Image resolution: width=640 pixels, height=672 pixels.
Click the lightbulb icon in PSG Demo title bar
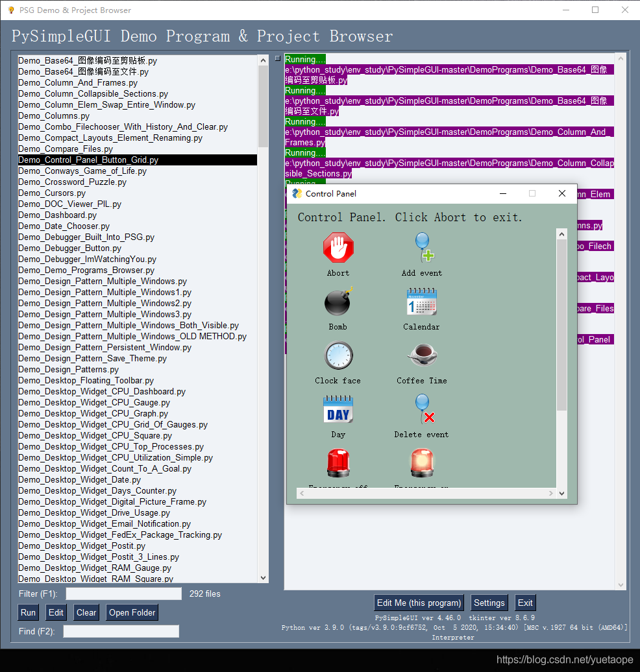click(x=11, y=10)
